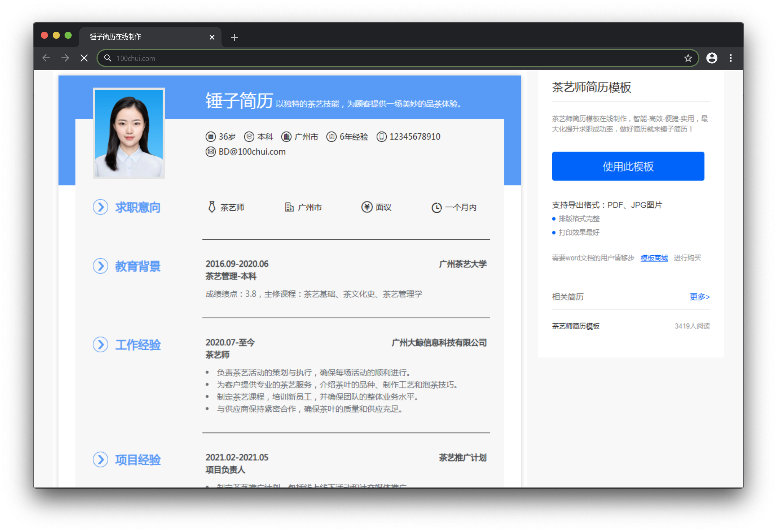The width and height of the screenshot is (777, 532).
Task: Focus the 100chui.com address bar
Action: pyautogui.click(x=398, y=58)
